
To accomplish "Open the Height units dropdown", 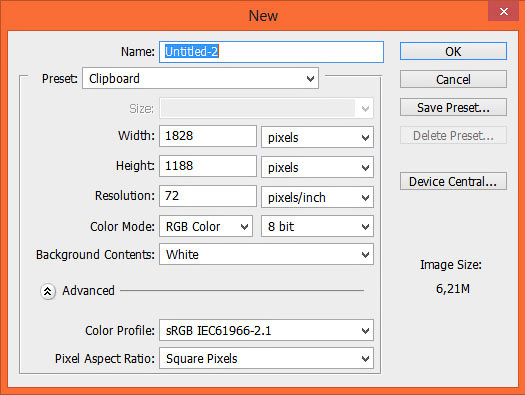I will [317, 167].
